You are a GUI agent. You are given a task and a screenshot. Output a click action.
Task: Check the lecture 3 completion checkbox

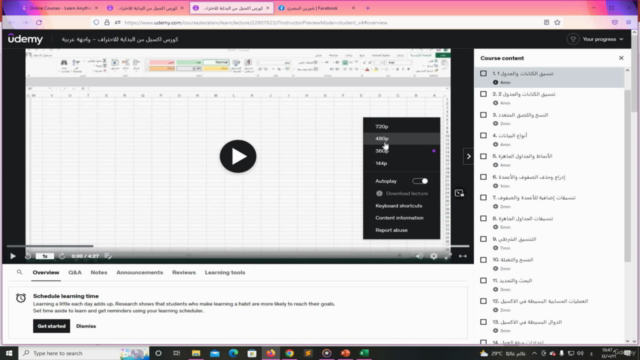coord(483,115)
